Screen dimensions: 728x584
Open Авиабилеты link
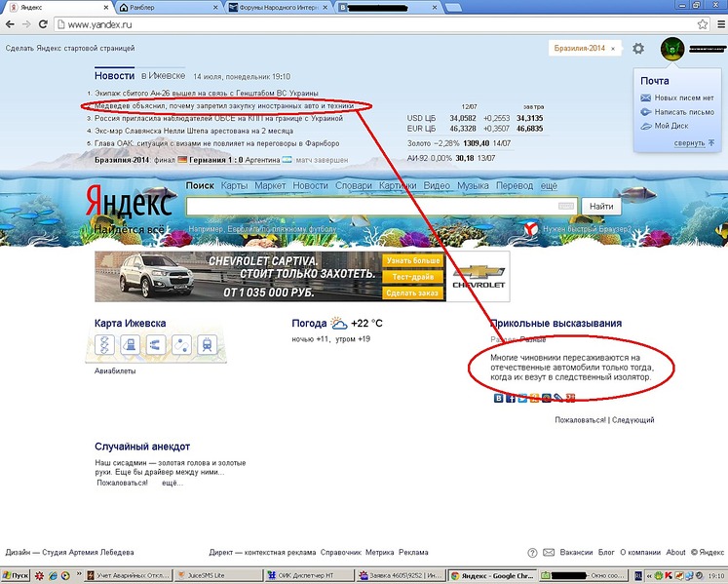[115, 371]
